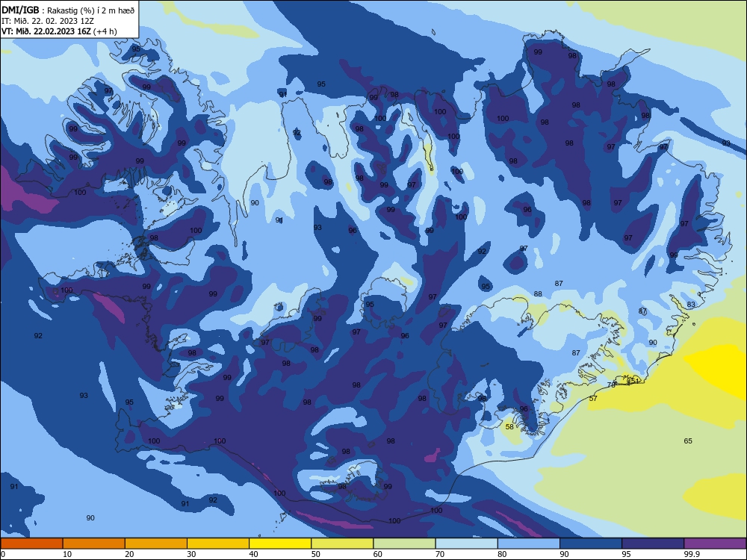Click the humidity value '88' on the map
Image resolution: width=747 pixels, height=560 pixels.
tap(538, 293)
